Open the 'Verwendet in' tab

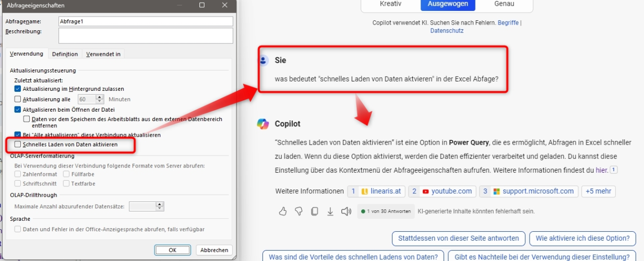(x=103, y=54)
